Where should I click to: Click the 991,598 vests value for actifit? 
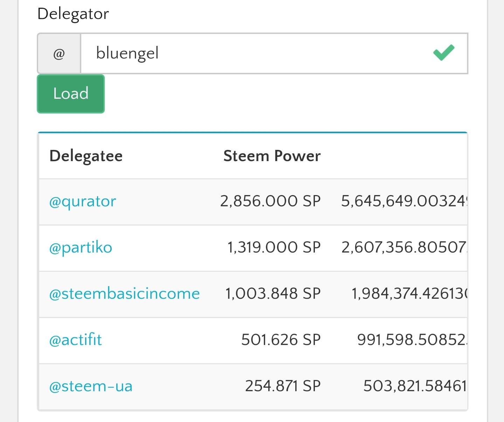click(412, 340)
